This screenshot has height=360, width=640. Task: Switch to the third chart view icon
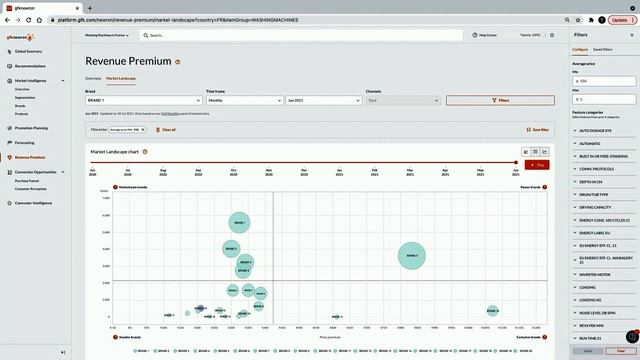tap(544, 152)
